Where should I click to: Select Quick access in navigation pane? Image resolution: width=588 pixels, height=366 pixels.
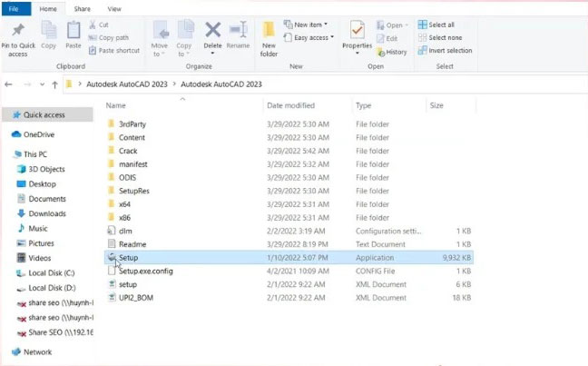point(47,114)
